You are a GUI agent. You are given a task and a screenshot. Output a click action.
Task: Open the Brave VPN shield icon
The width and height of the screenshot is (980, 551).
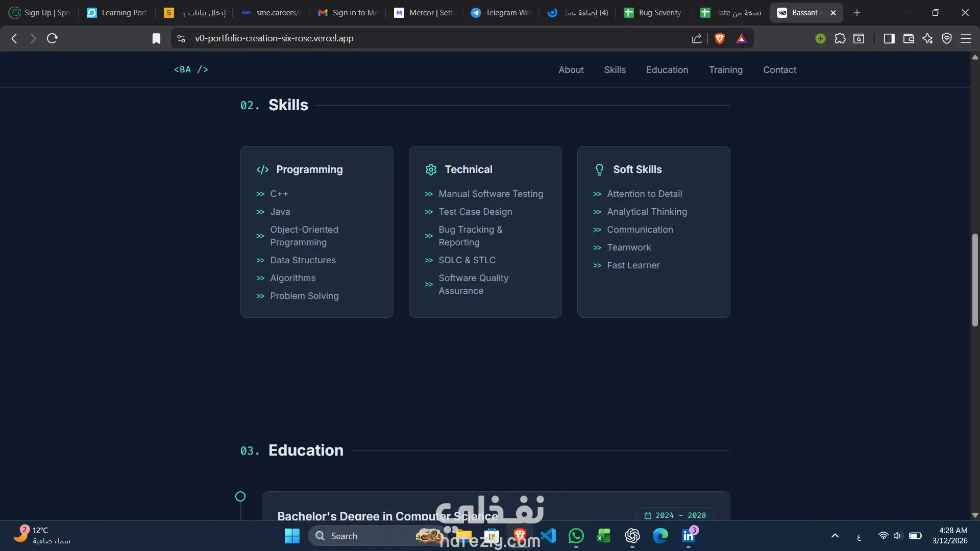946,38
